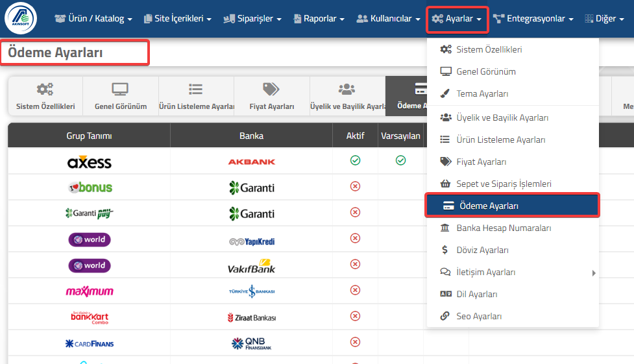Select Sistem Özellikleri in Ayarlar dropdown
Screen dimensions: 634x364
tap(513, 49)
